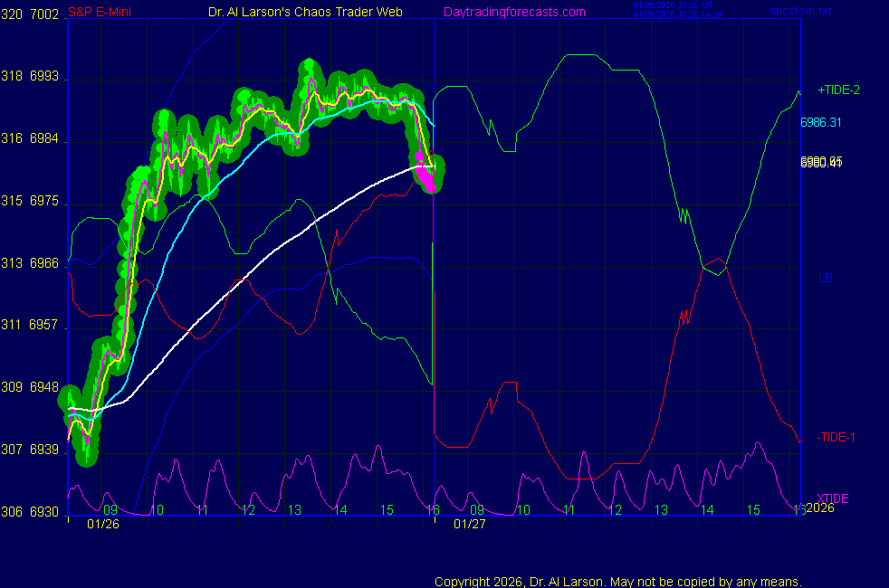
Task: Click the 6993 price axis label
Action: (x=44, y=78)
